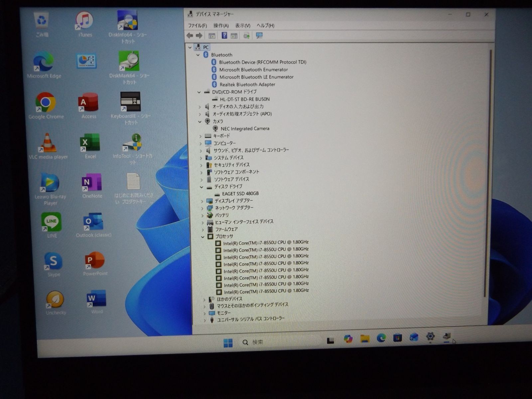Select Realtek Bluetooth Adapter device
The image size is (532, 399).
point(247,84)
